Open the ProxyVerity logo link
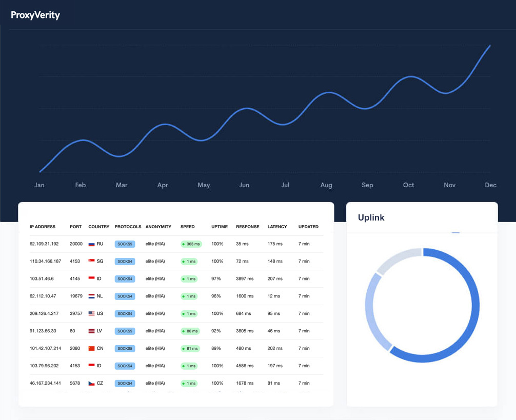Image resolution: width=516 pixels, height=420 pixels. (35, 15)
